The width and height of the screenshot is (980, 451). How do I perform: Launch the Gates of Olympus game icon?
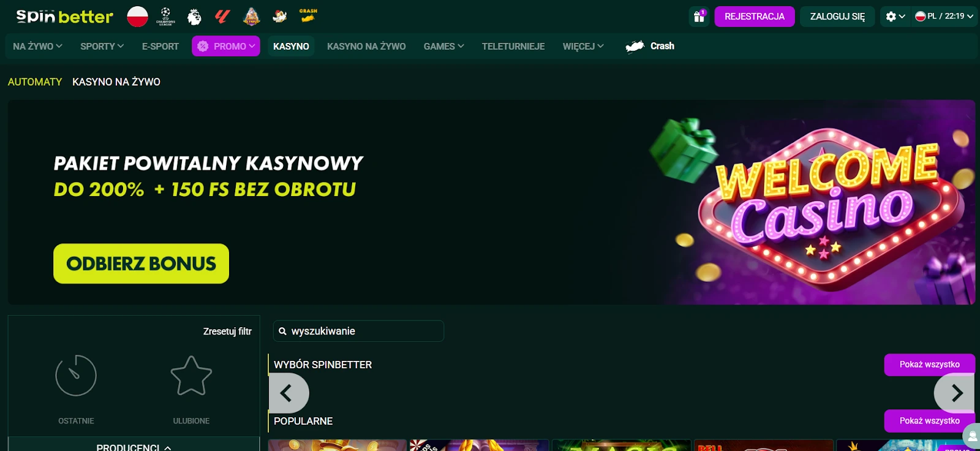[x=251, y=16]
